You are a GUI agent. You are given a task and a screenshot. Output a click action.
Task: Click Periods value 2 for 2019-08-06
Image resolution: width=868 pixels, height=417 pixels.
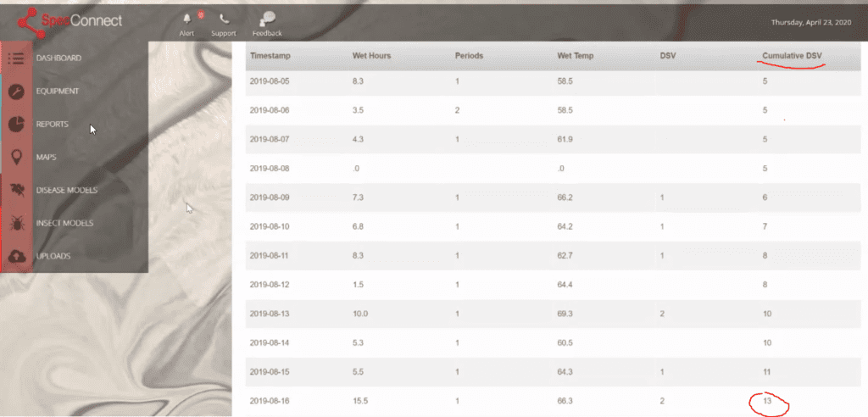[x=457, y=110]
